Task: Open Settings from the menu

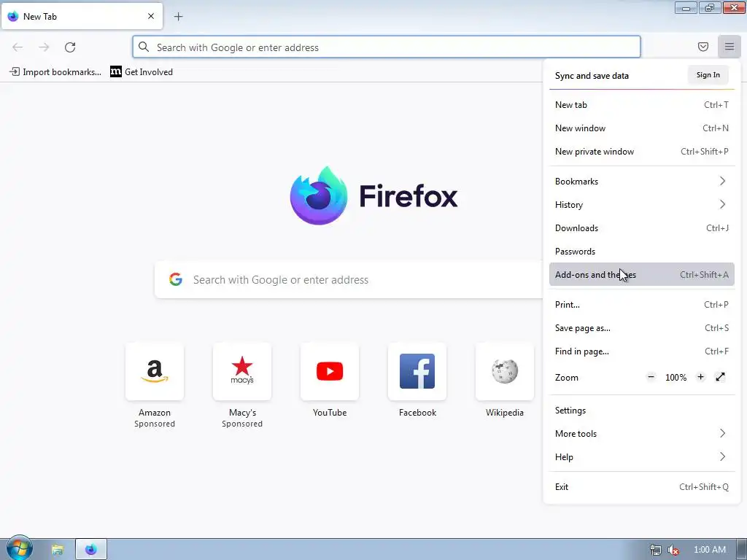Action: [x=642, y=411]
